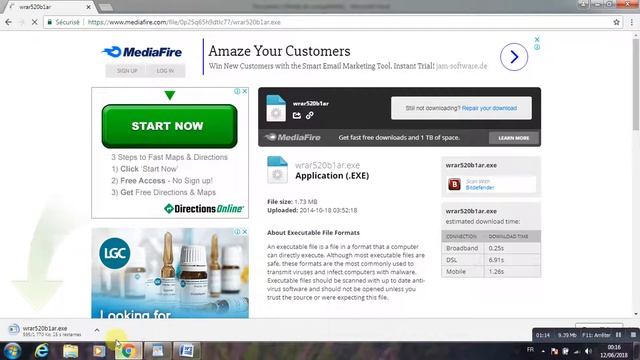
Task: Click the share icon under wrar520b1ar
Action: pos(297,116)
